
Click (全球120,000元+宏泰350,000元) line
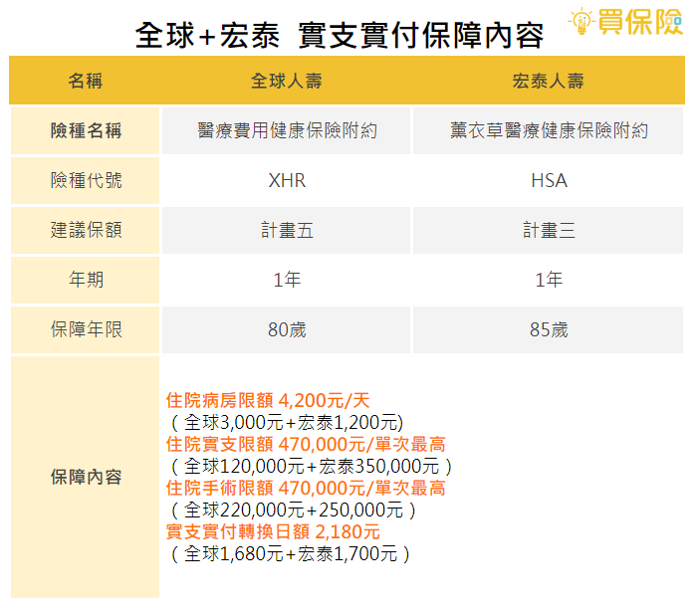click(312, 467)
